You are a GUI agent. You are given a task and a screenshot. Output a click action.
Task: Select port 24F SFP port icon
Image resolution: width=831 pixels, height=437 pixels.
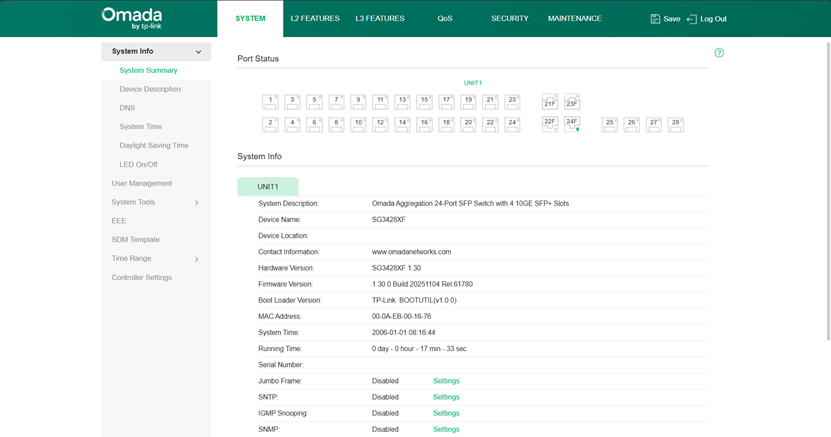(572, 124)
